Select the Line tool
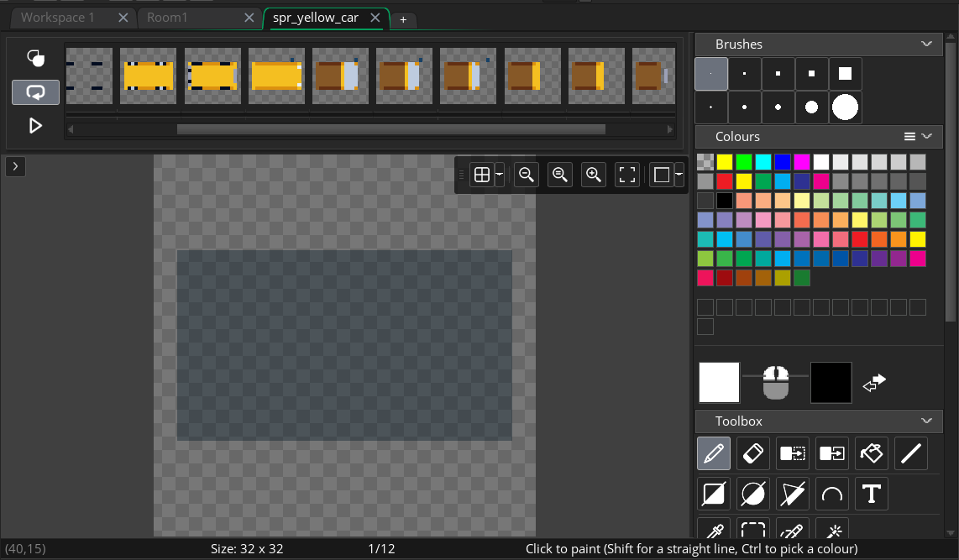Image resolution: width=959 pixels, height=560 pixels. tap(910, 453)
